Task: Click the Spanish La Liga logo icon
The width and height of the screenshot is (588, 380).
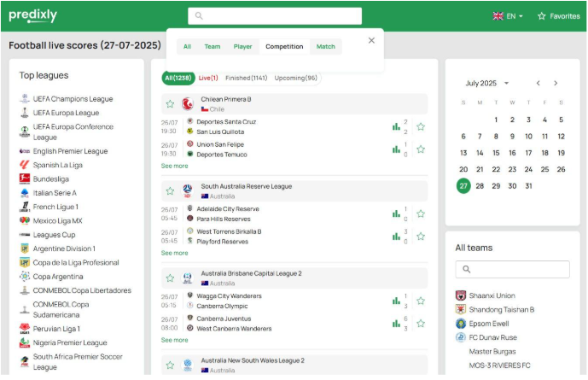Action: coord(25,165)
